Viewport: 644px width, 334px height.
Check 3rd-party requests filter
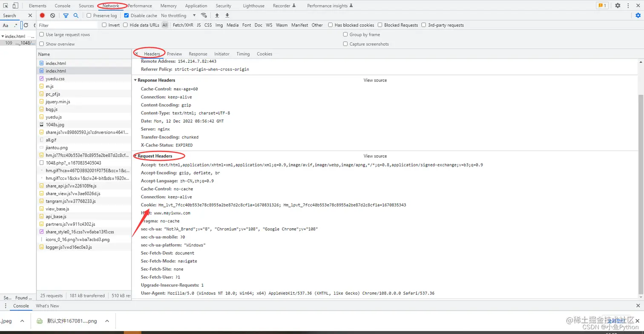(424, 25)
